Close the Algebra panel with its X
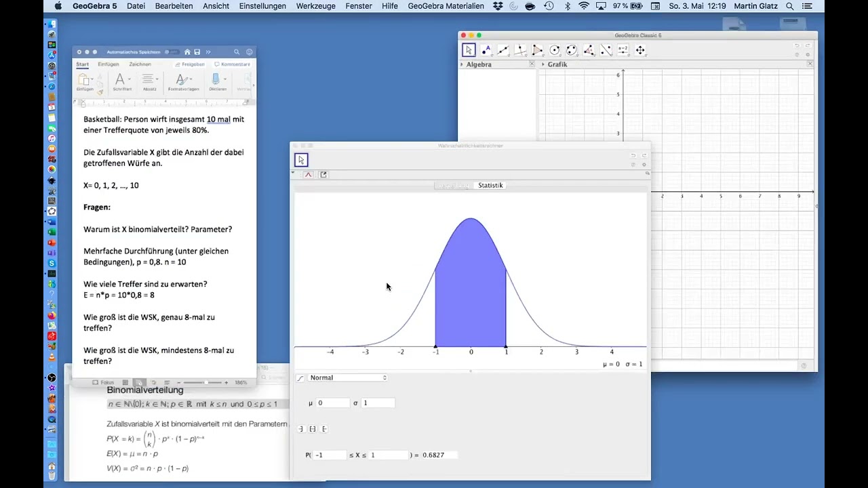Screen dimensions: 868x488 [532, 64]
